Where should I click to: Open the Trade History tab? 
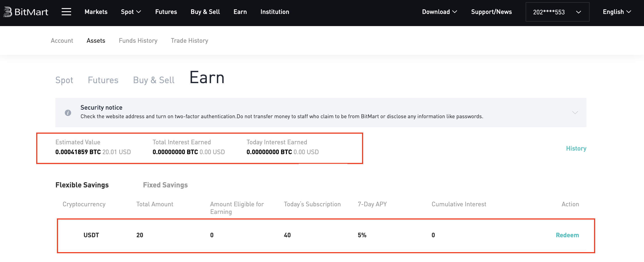pyautogui.click(x=189, y=40)
